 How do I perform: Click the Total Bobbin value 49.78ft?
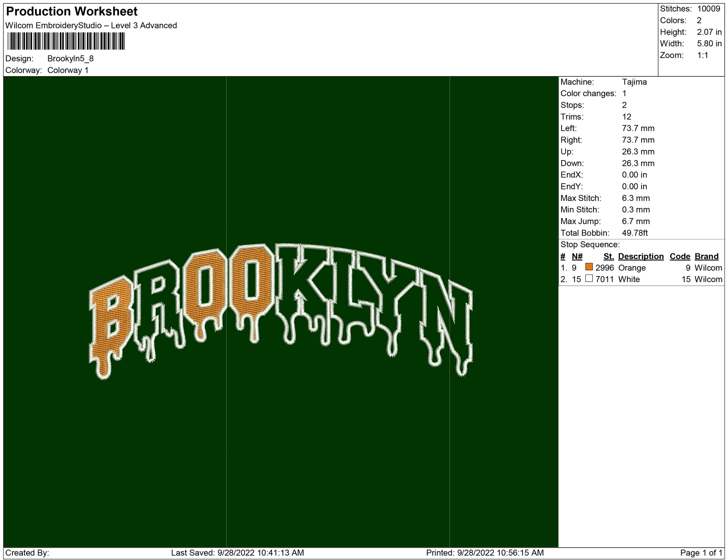click(x=634, y=233)
